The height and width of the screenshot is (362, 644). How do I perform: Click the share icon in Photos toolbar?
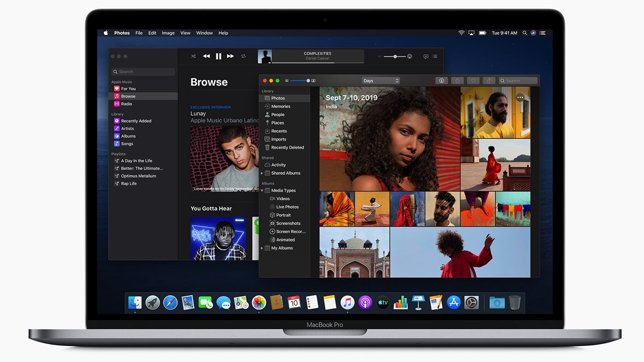(457, 81)
